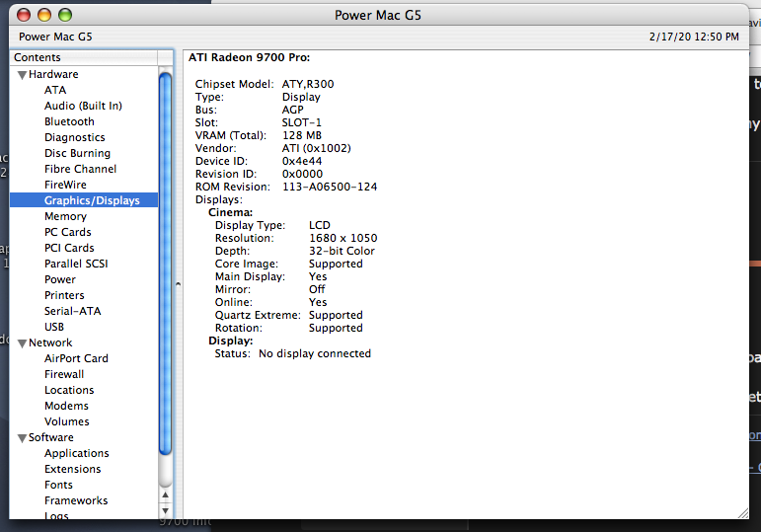Select PC Cards entry
The height and width of the screenshot is (532, 761).
point(68,232)
